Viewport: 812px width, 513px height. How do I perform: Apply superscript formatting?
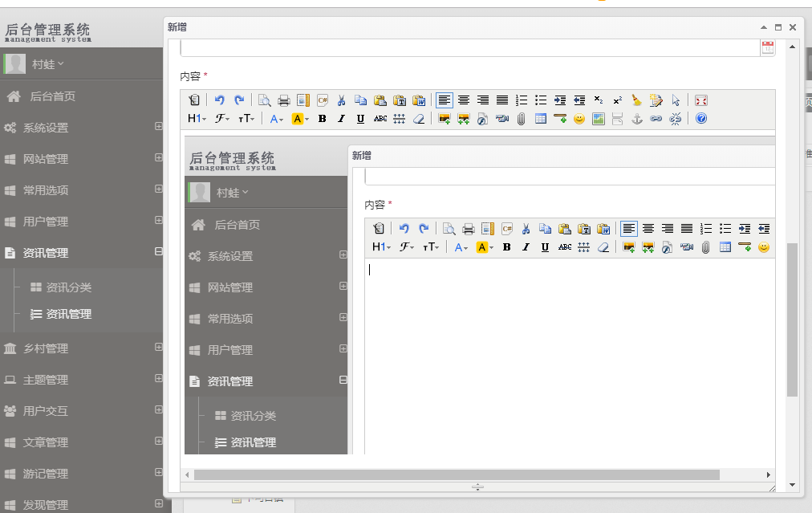coord(617,100)
